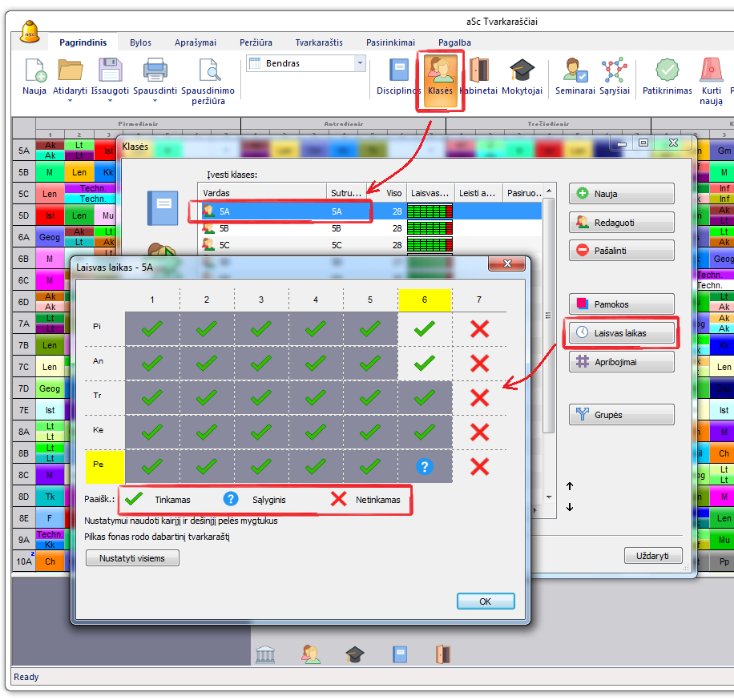The height and width of the screenshot is (700, 734).
Task: Toggle Monday period 1 availability checkmark
Action: (x=152, y=328)
